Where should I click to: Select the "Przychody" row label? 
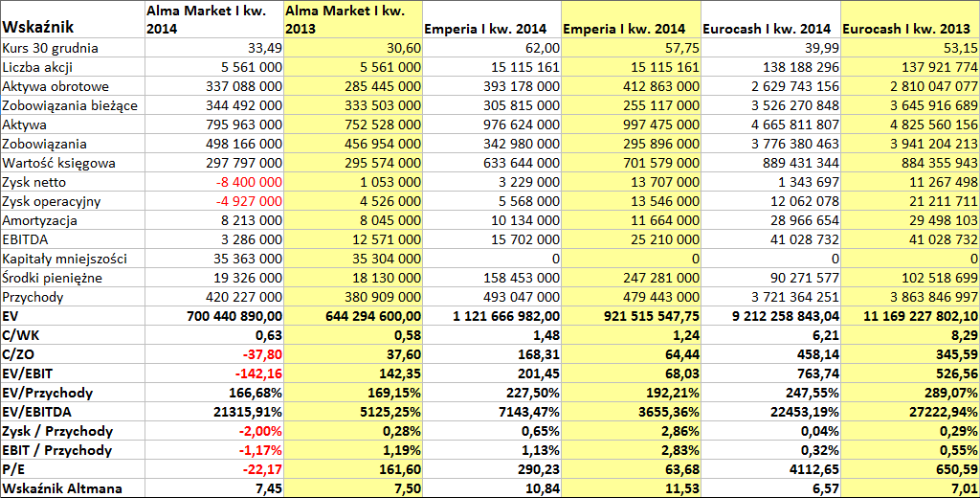pos(33,298)
